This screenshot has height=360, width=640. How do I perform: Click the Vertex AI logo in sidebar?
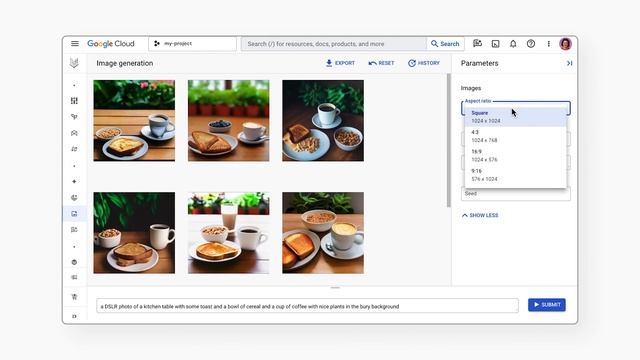[x=74, y=63]
